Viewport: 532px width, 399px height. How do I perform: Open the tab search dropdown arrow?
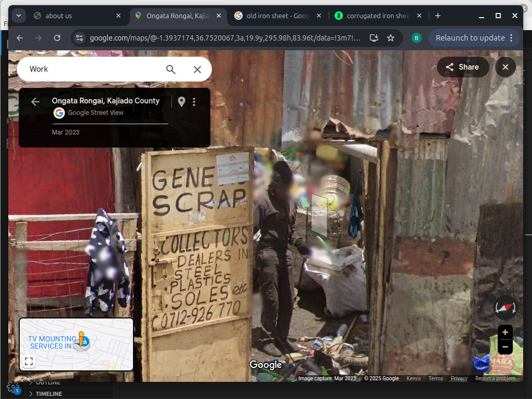pyautogui.click(x=19, y=16)
